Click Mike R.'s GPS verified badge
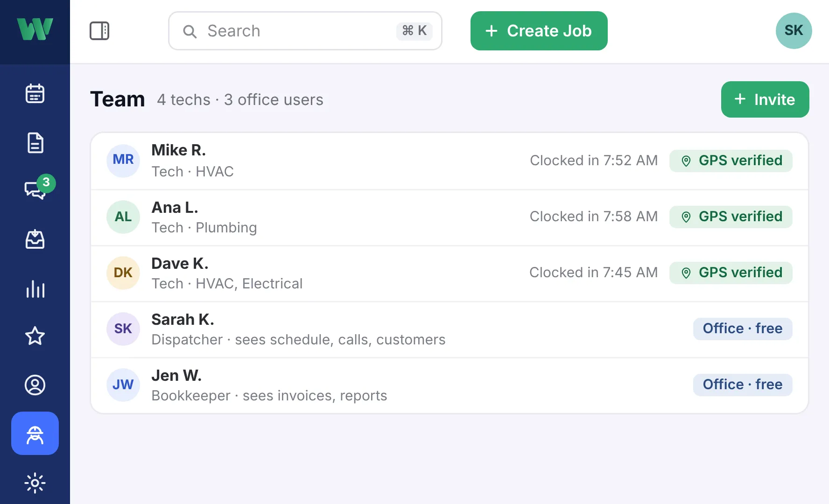The image size is (829, 504). tap(731, 161)
